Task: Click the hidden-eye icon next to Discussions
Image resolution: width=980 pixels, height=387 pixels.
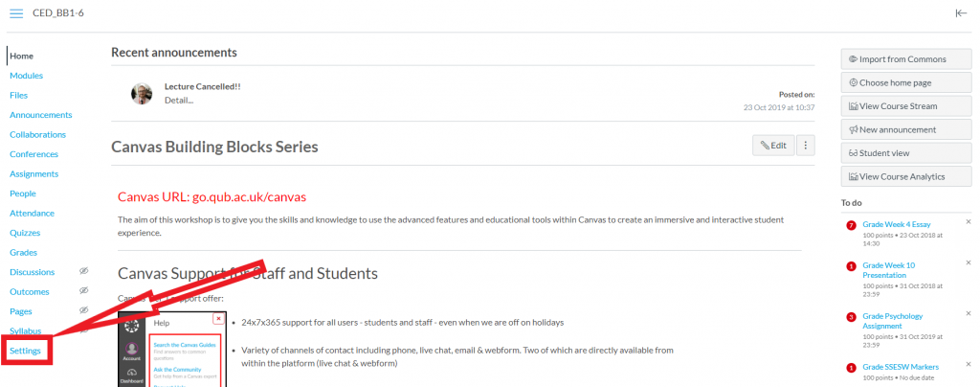Action: 83,272
